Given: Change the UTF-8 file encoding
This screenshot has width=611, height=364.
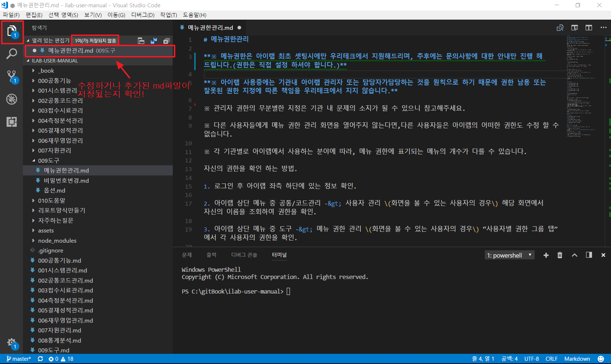Looking at the screenshot, I should tap(532, 359).
